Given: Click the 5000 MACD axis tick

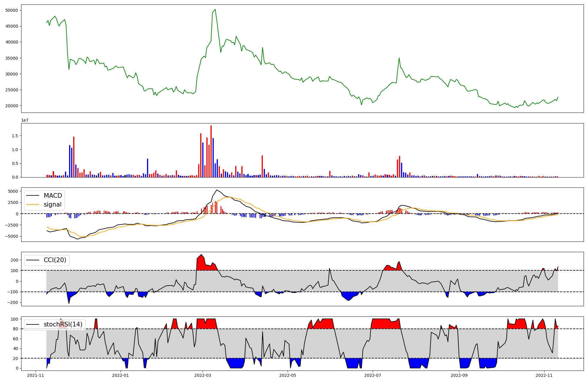Looking at the screenshot, I should 13,191.
